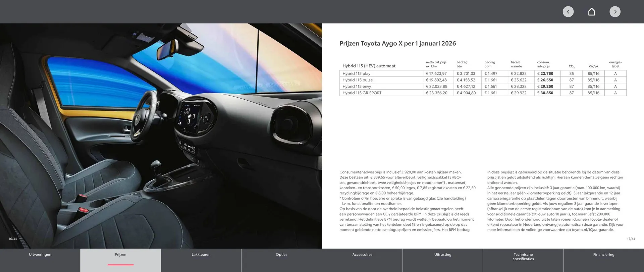Click the Hybrid 115 (HEV) automaat header
The width and height of the screenshot is (644, 272).
pos(369,66)
